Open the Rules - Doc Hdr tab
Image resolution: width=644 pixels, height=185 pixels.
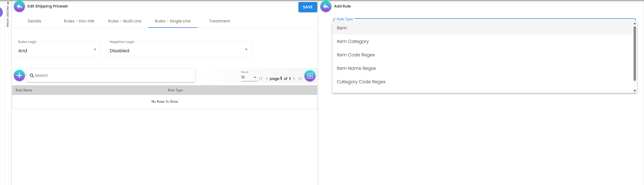79,21
